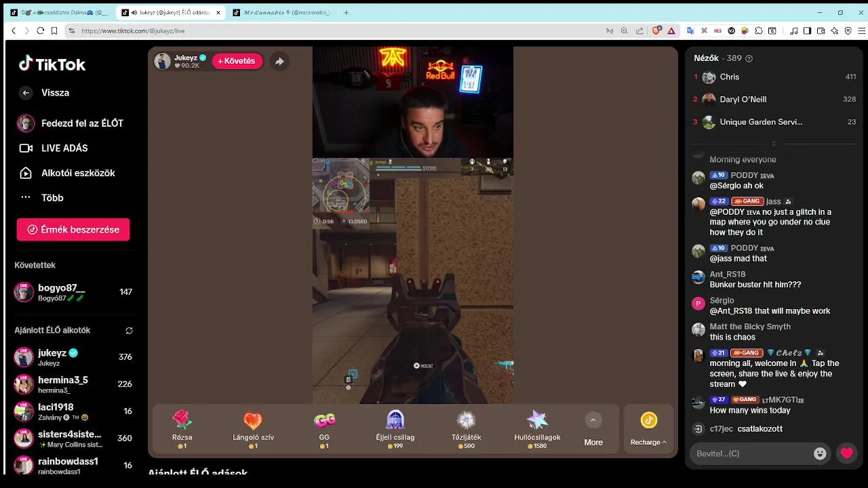868x488 pixels.
Task: Open Brave Leo AI sparkle icon
Action: pyautogui.click(x=834, y=30)
